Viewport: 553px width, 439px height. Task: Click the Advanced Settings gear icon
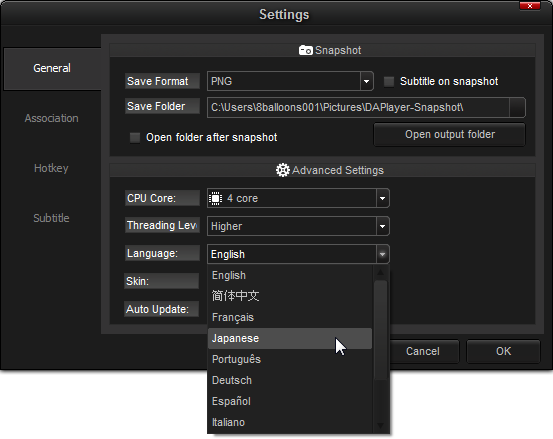(282, 170)
